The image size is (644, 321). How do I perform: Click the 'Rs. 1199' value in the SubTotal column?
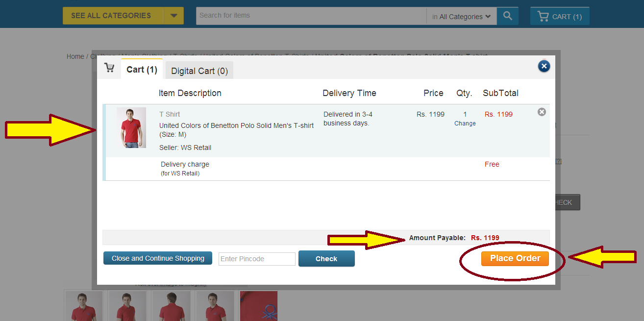click(498, 114)
